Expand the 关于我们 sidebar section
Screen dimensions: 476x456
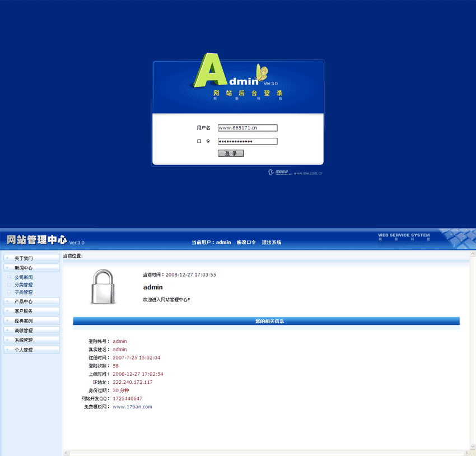pyautogui.click(x=31, y=258)
